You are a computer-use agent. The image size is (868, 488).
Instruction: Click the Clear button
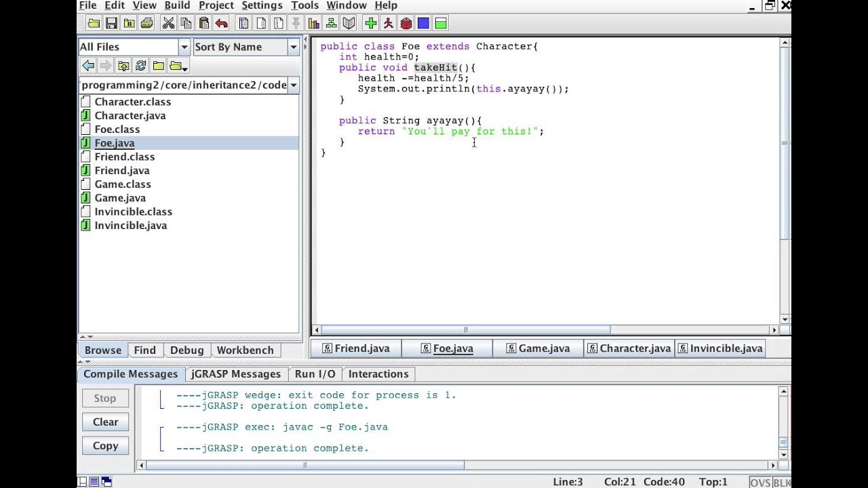105,422
